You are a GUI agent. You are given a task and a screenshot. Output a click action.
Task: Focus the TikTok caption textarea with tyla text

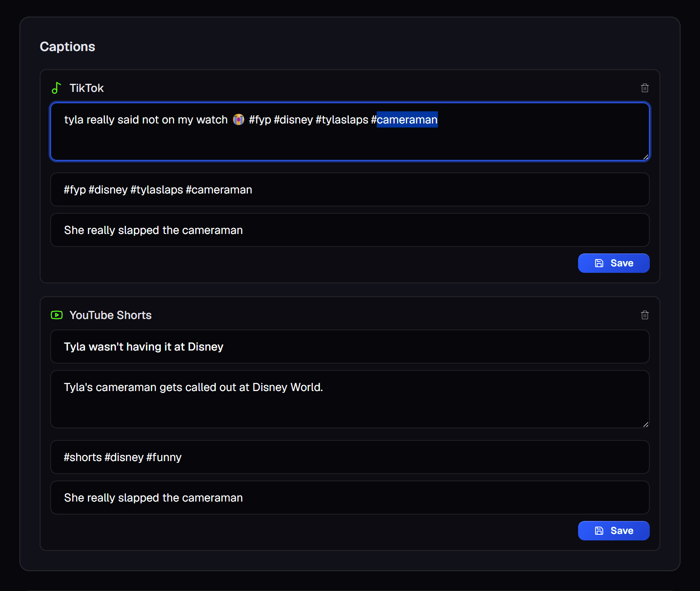tap(350, 132)
